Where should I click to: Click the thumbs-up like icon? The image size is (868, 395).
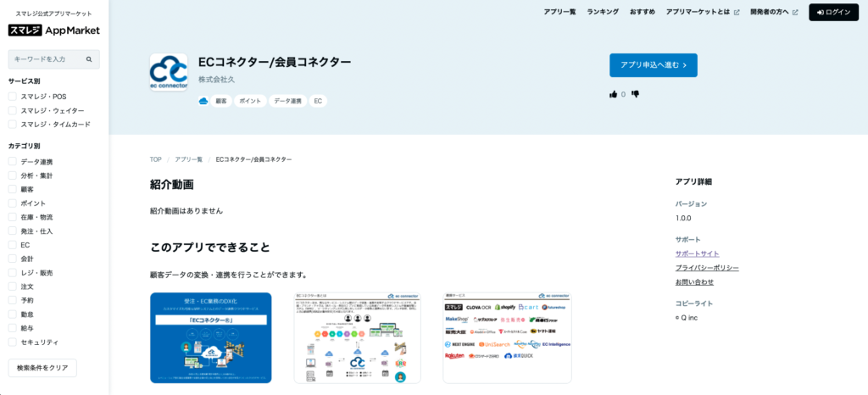[613, 94]
